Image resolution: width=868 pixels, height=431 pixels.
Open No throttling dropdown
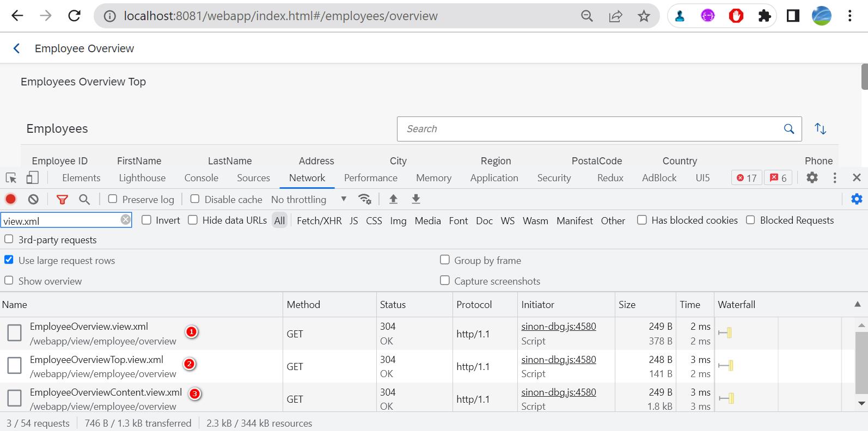(309, 200)
